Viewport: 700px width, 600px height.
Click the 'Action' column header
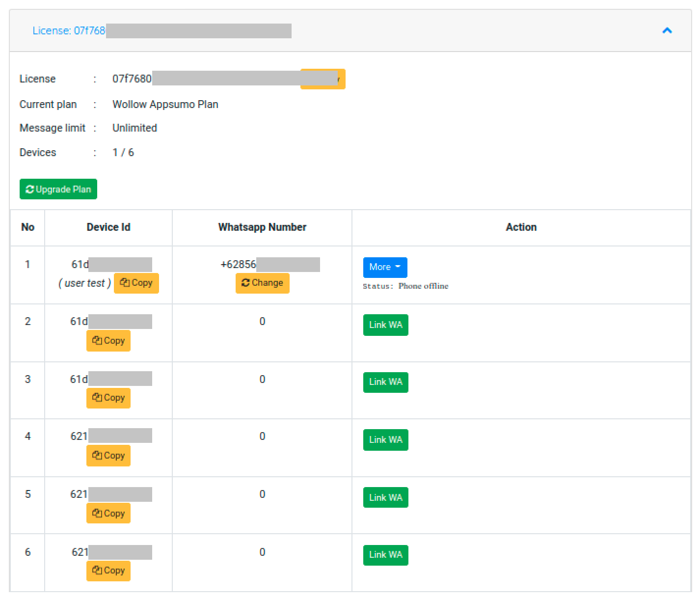pos(521,227)
